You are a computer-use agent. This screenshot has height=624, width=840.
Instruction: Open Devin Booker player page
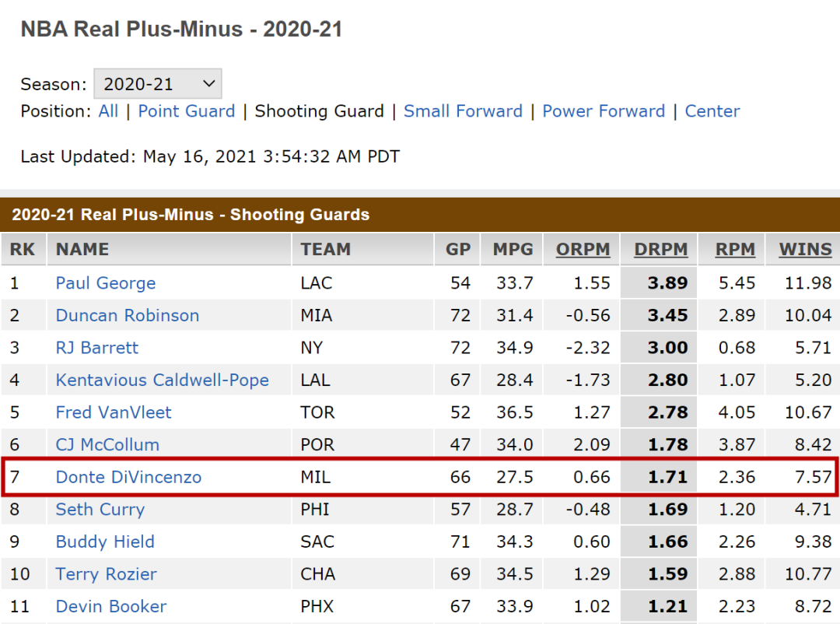(x=111, y=606)
